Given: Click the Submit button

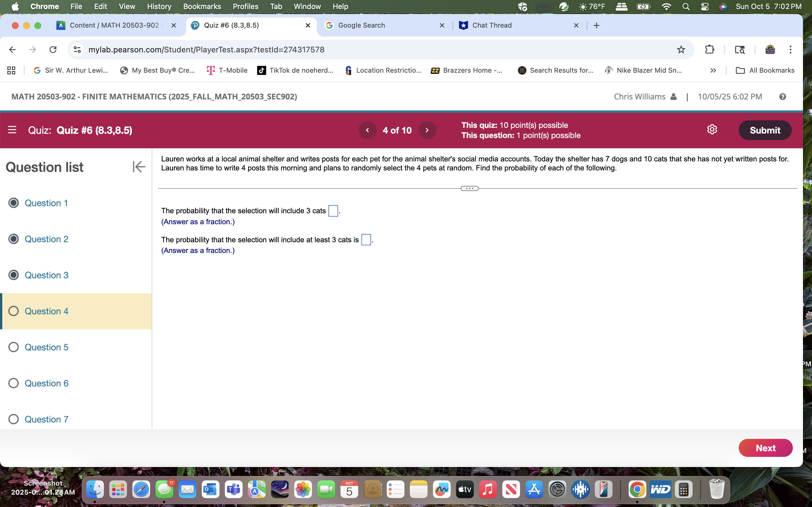Looking at the screenshot, I should pyautogui.click(x=765, y=130).
